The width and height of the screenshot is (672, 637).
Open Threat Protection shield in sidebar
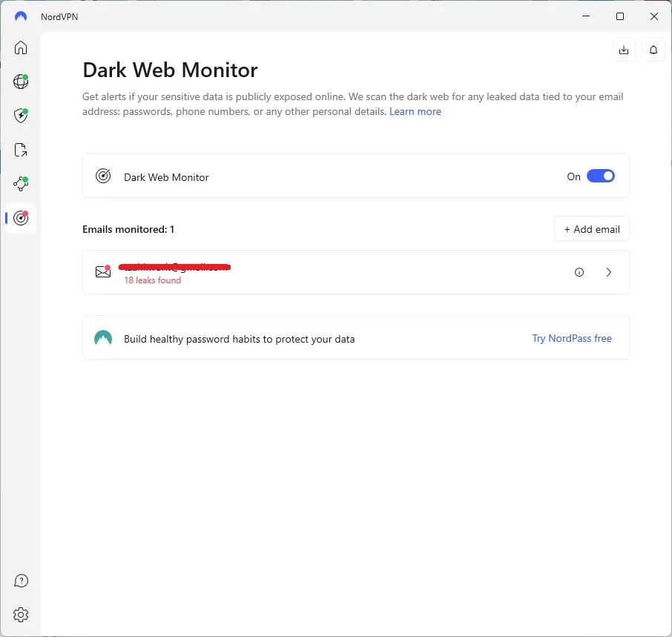click(21, 116)
